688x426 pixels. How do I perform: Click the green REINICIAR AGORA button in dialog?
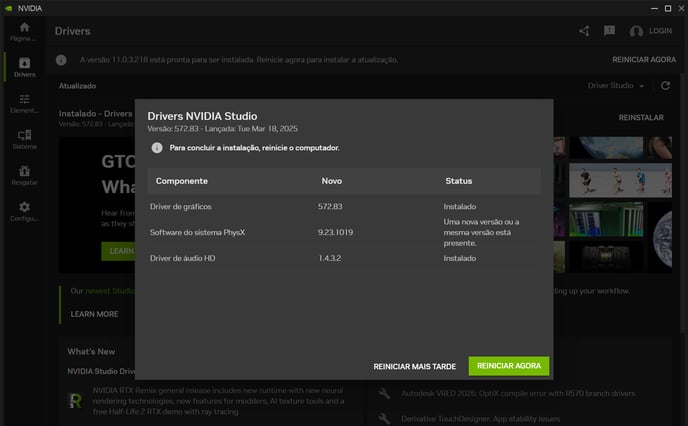click(509, 366)
